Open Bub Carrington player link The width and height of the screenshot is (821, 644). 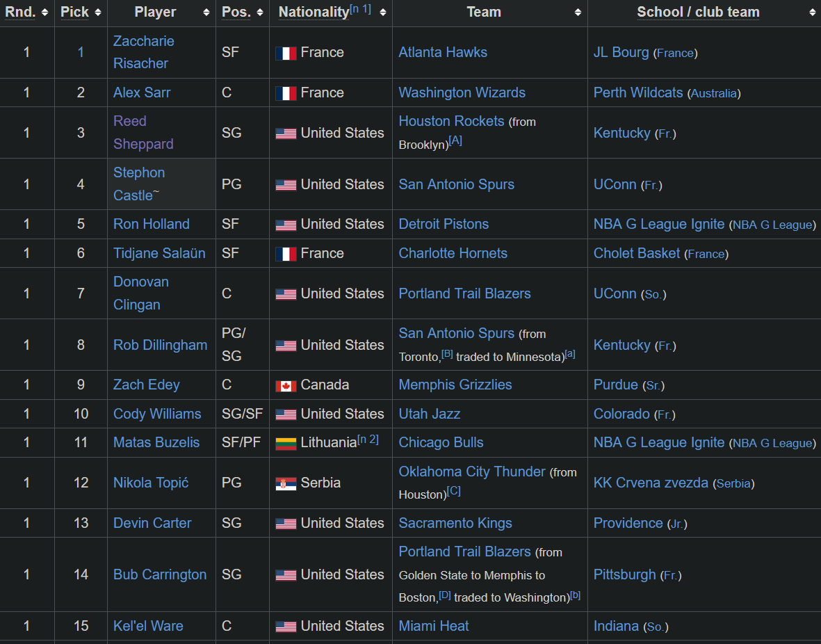[x=160, y=574]
